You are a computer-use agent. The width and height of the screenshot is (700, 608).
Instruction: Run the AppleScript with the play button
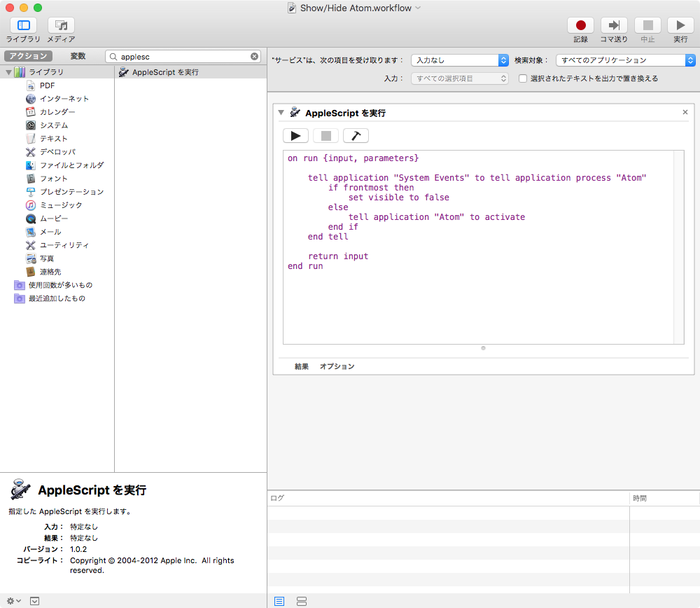pos(295,136)
